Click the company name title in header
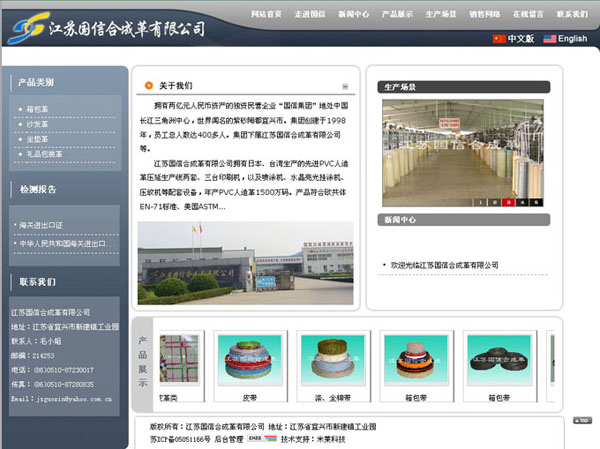The height and width of the screenshot is (449, 600). (x=127, y=29)
